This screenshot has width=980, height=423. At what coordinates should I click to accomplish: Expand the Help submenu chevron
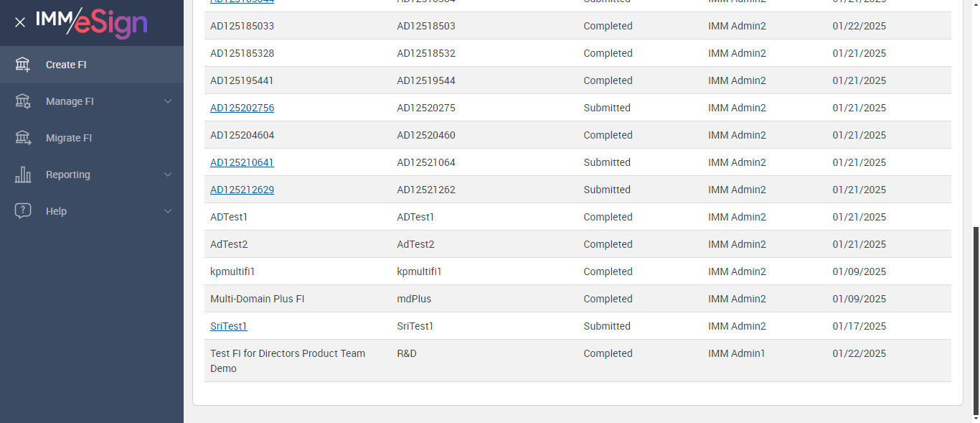point(168,211)
